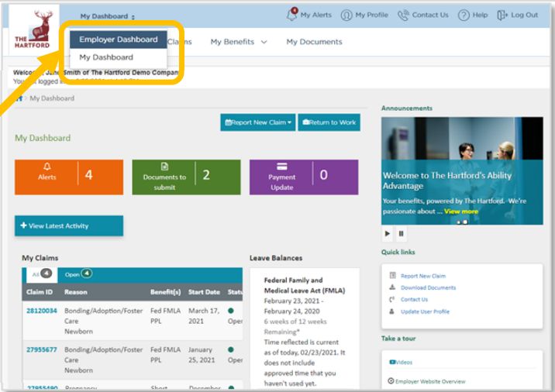The image size is (555, 392).
Task: Click the Reason column header
Action: click(76, 292)
